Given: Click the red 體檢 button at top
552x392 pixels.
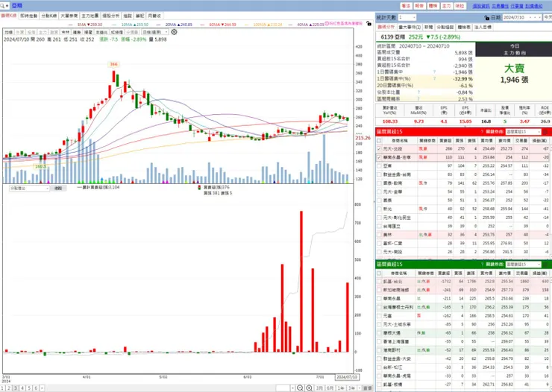Looking at the screenshot, I should [433, 6].
